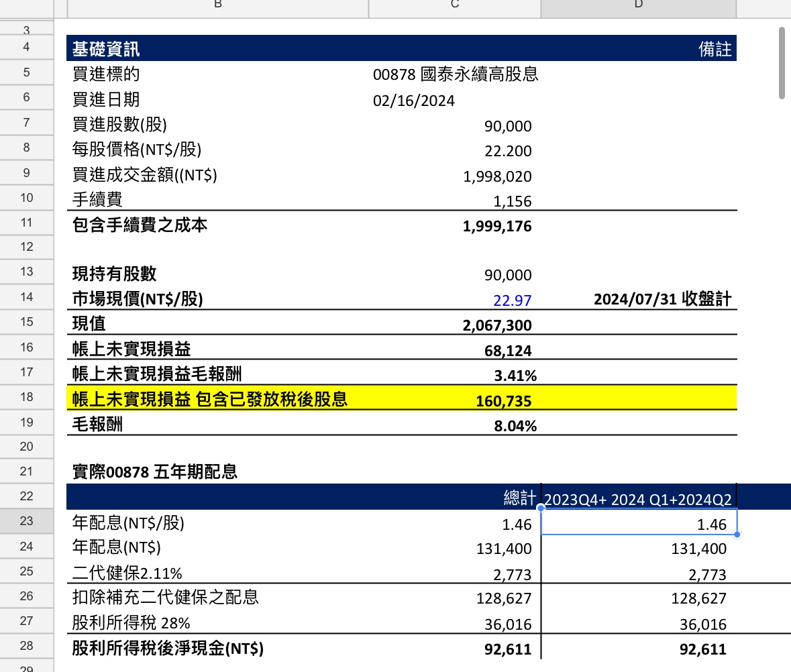Select column C header
The width and height of the screenshot is (791, 672).
pyautogui.click(x=454, y=9)
